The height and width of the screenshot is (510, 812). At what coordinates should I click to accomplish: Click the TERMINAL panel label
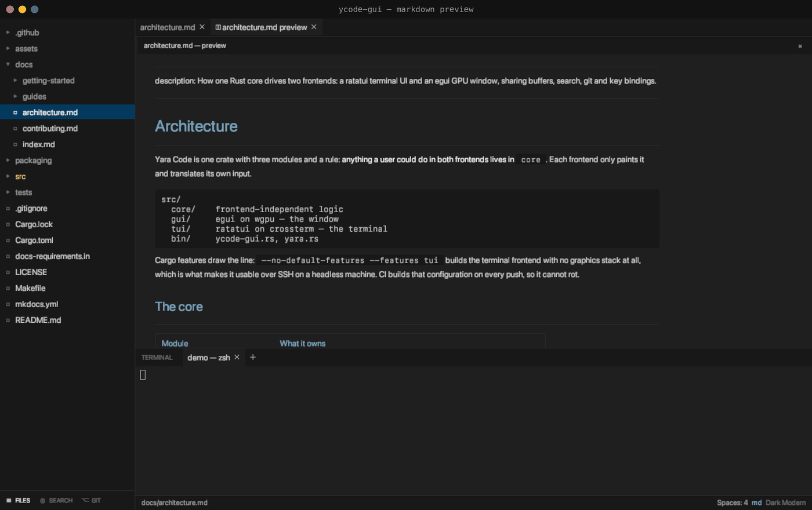click(157, 358)
